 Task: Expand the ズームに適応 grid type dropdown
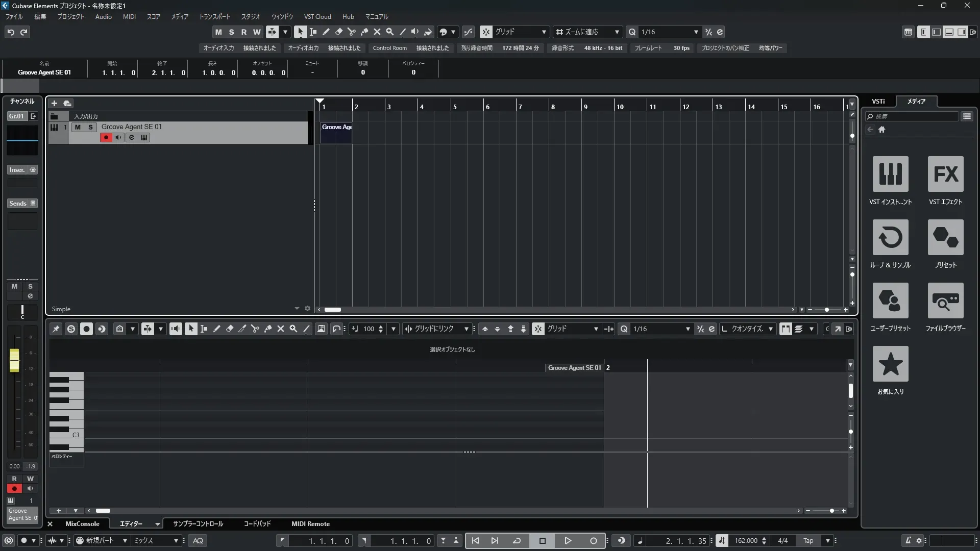pos(617,32)
